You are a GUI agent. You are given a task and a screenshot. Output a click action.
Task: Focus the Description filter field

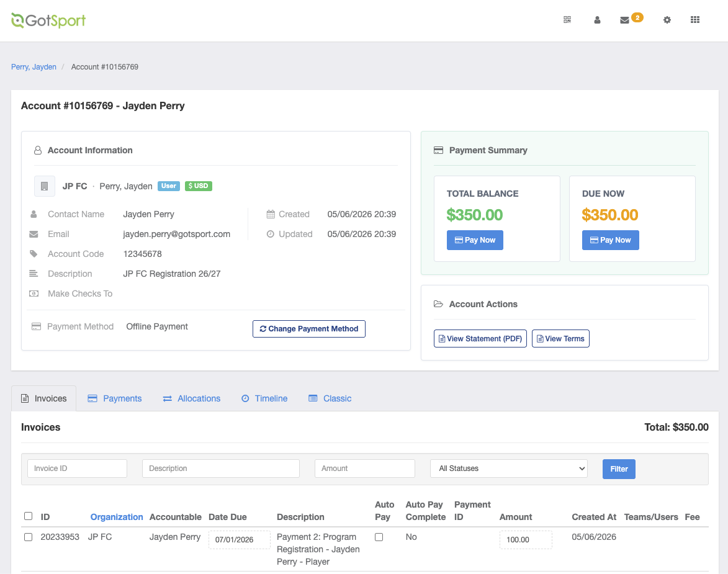221,469
